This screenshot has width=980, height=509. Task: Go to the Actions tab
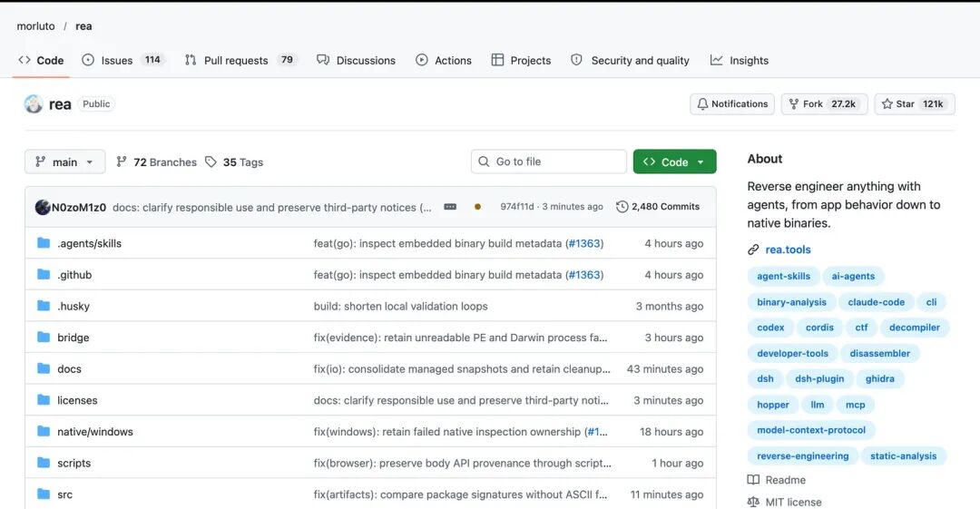pos(444,61)
